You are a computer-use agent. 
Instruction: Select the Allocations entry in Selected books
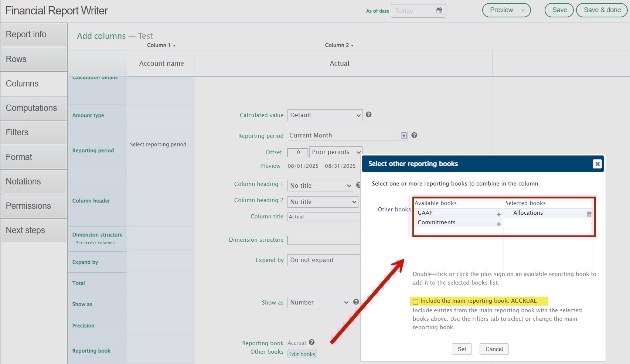coord(528,213)
